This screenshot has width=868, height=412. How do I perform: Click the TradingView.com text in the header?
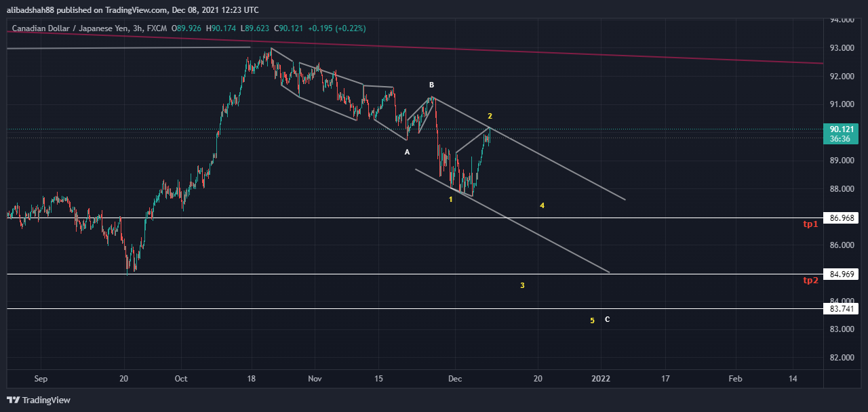pyautogui.click(x=136, y=9)
